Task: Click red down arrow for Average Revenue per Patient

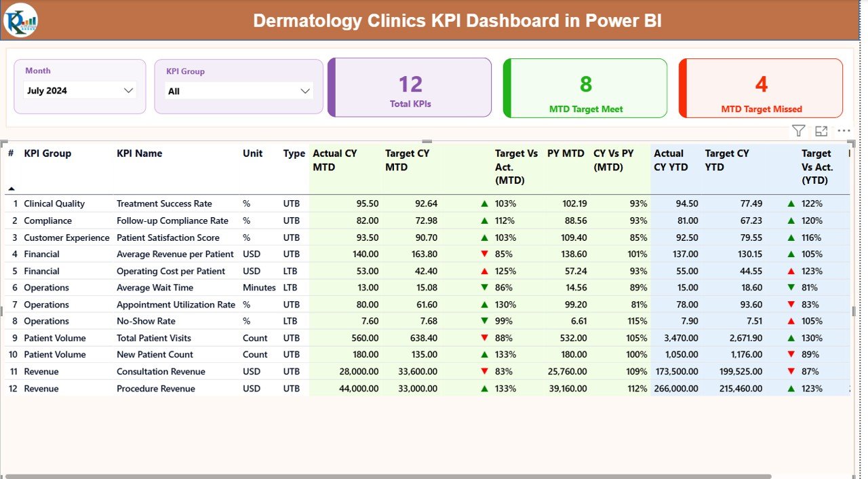Action: pos(484,254)
